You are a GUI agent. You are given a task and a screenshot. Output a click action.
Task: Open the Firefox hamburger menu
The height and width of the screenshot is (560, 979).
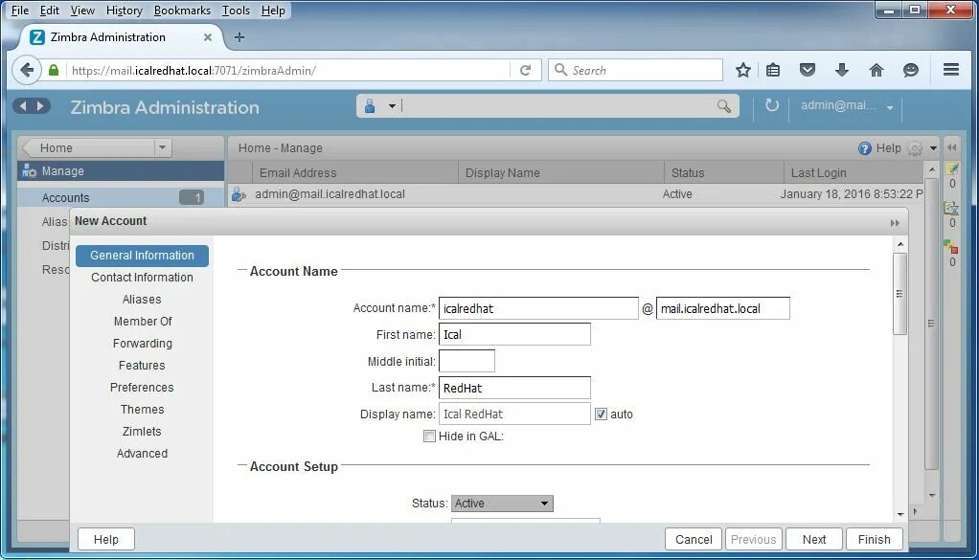[951, 70]
